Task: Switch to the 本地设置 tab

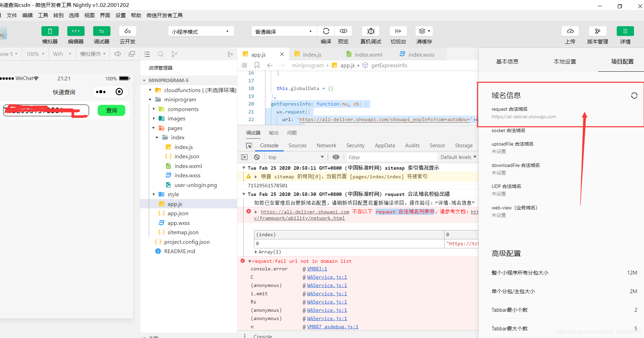Action: pyautogui.click(x=565, y=61)
